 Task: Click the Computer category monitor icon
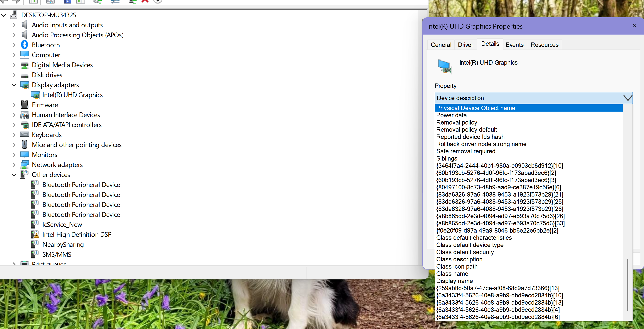[x=24, y=55]
